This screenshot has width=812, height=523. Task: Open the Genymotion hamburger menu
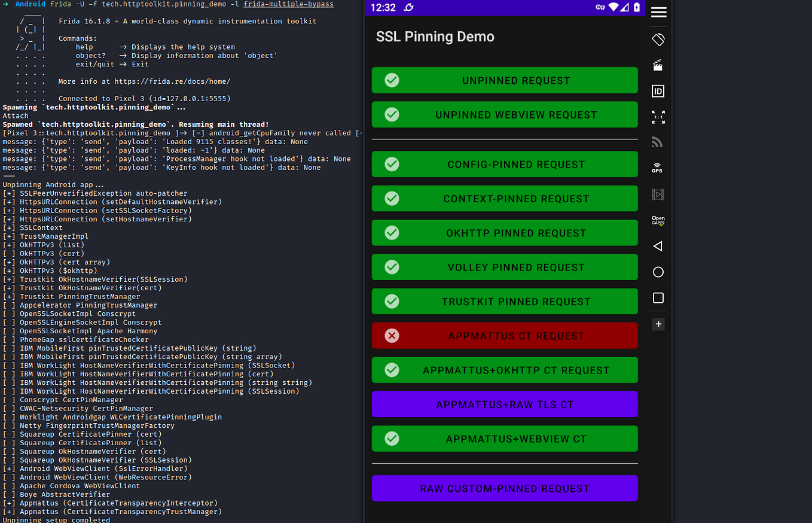[x=658, y=12]
